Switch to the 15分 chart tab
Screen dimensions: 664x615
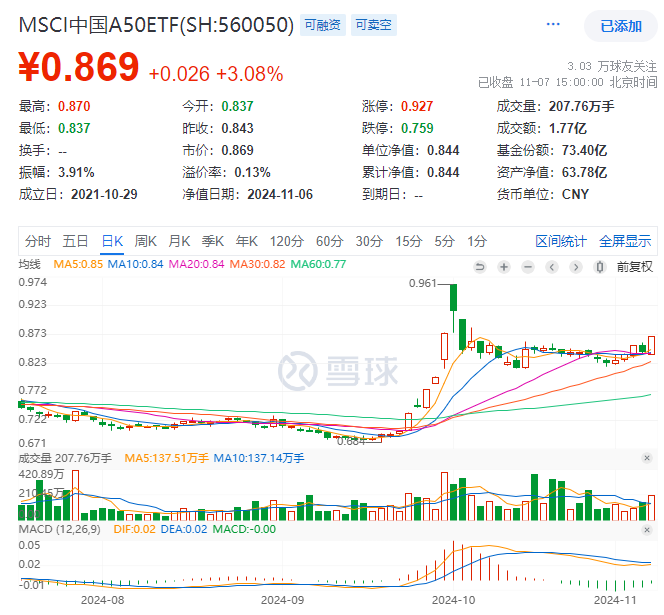409,241
